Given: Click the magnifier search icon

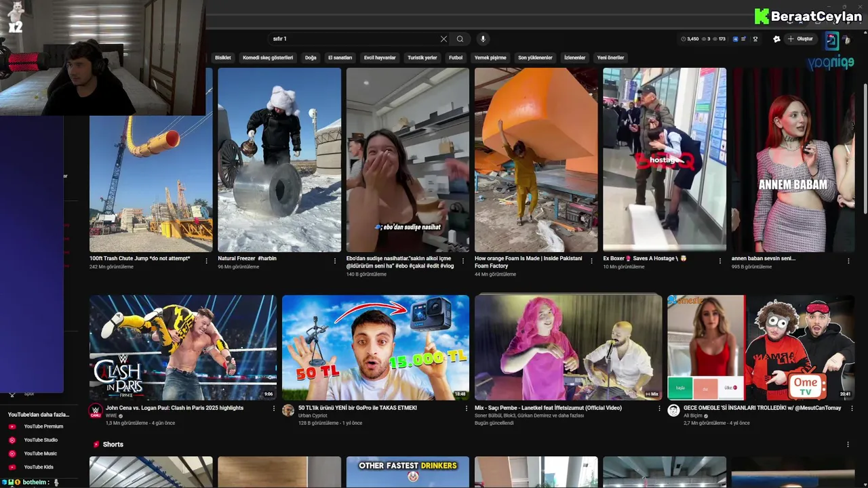Looking at the screenshot, I should 460,39.
